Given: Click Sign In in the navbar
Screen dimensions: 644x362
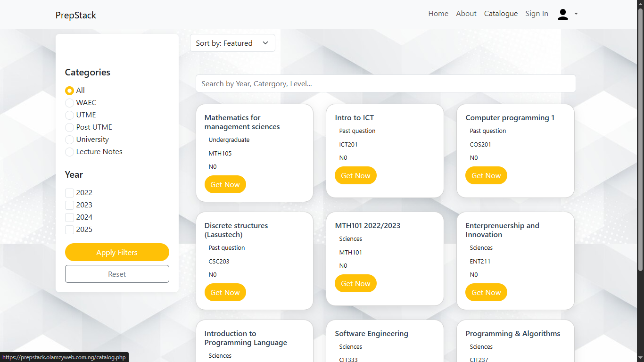Looking at the screenshot, I should point(537,14).
